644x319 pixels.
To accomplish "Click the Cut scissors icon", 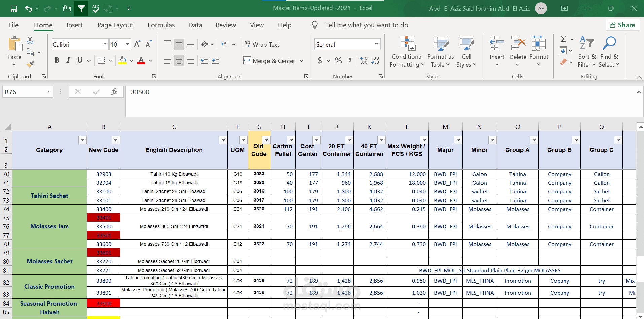I will [30, 40].
